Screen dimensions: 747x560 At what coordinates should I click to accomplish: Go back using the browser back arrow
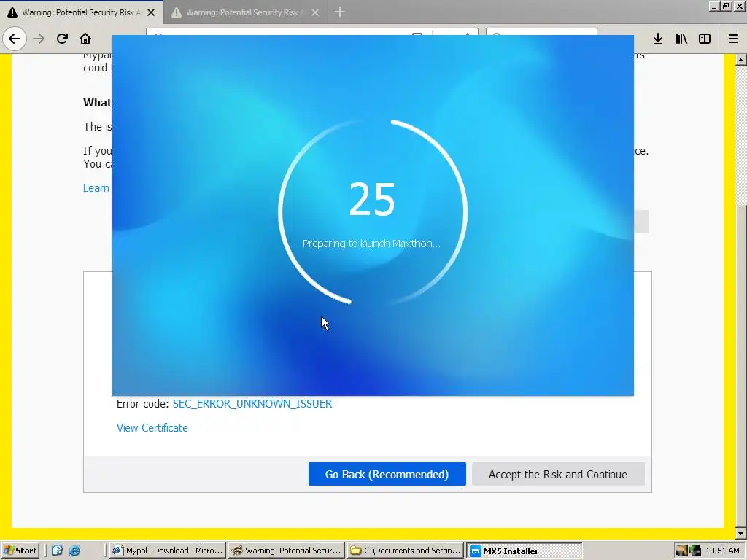coord(15,39)
